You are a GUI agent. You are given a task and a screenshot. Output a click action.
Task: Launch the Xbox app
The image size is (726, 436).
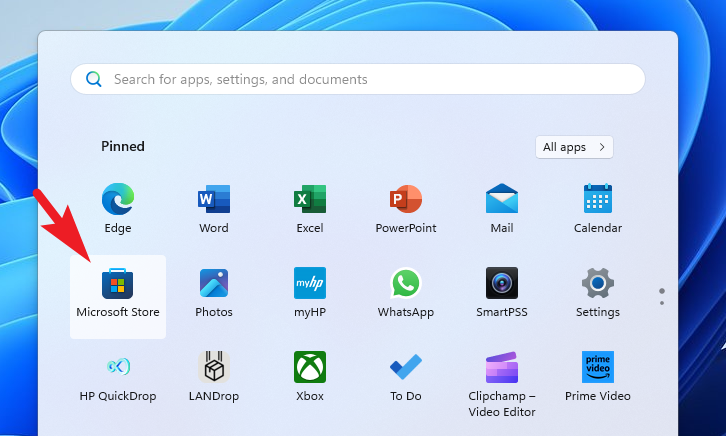coord(310,377)
